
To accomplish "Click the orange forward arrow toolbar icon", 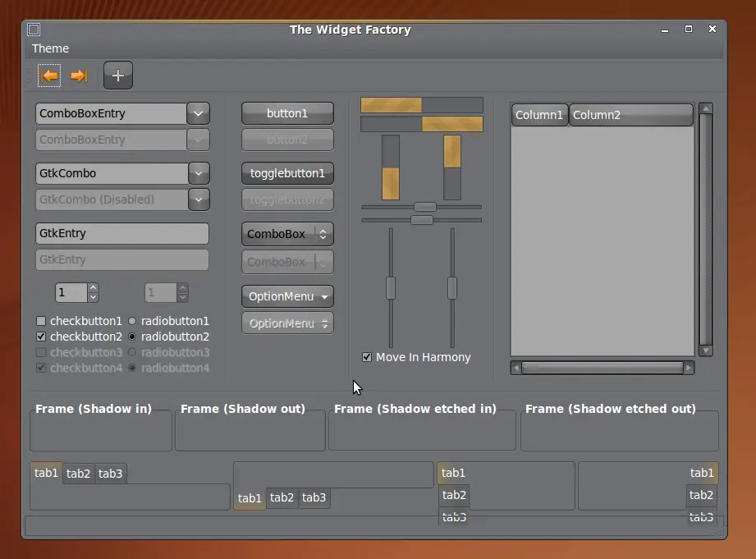I will (79, 76).
